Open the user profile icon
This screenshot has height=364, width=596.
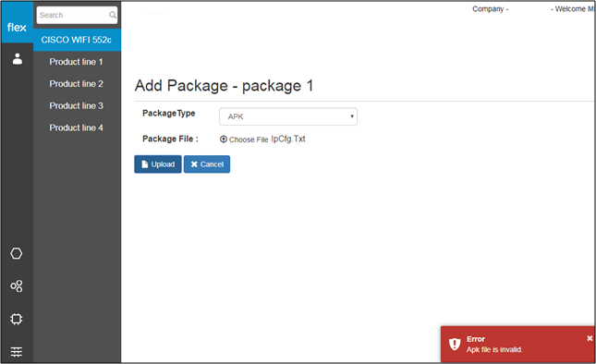[x=18, y=59]
